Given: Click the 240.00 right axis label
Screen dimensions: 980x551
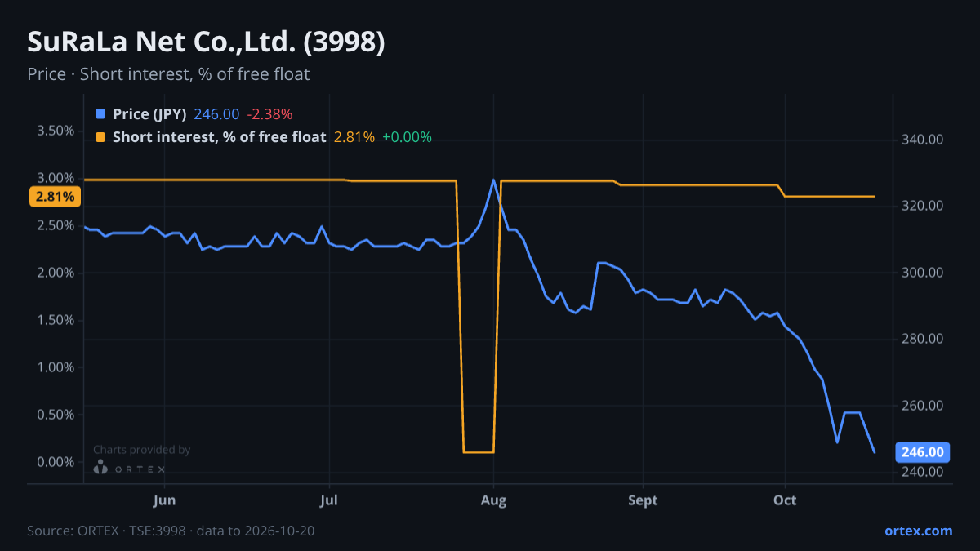Looking at the screenshot, I should pos(924,472).
